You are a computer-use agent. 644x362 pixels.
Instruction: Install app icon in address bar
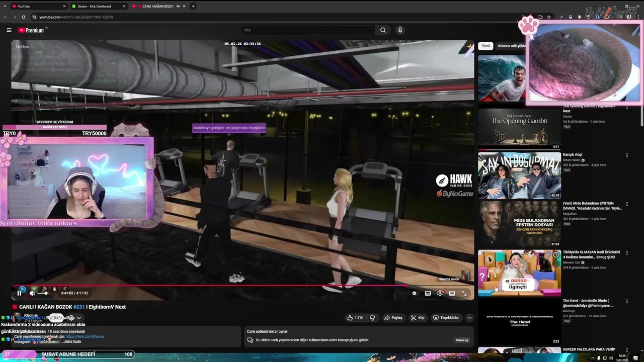tap(540, 17)
